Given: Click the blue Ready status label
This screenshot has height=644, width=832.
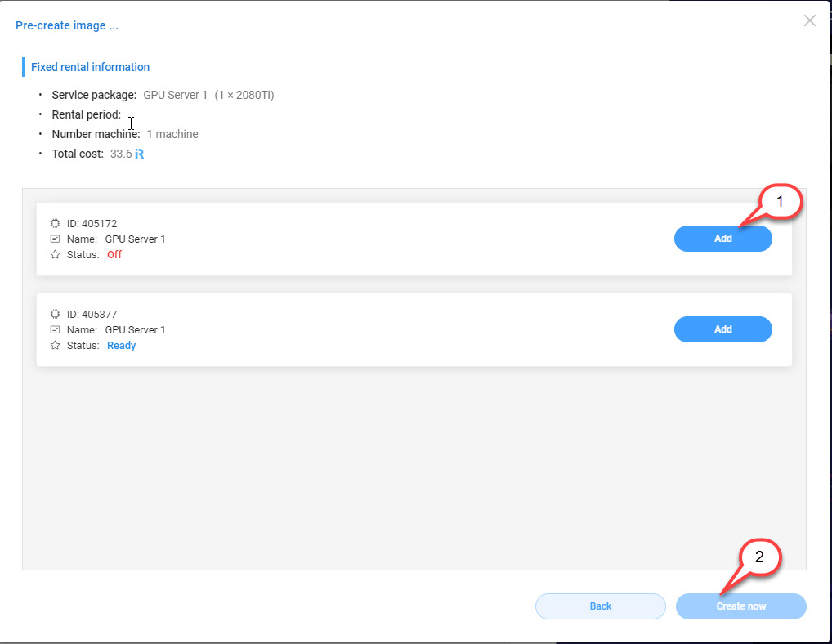Looking at the screenshot, I should click(x=121, y=345).
